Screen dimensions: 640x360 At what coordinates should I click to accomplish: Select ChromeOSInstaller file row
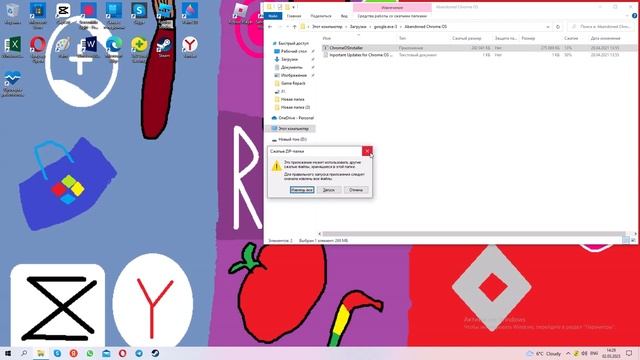point(480,48)
